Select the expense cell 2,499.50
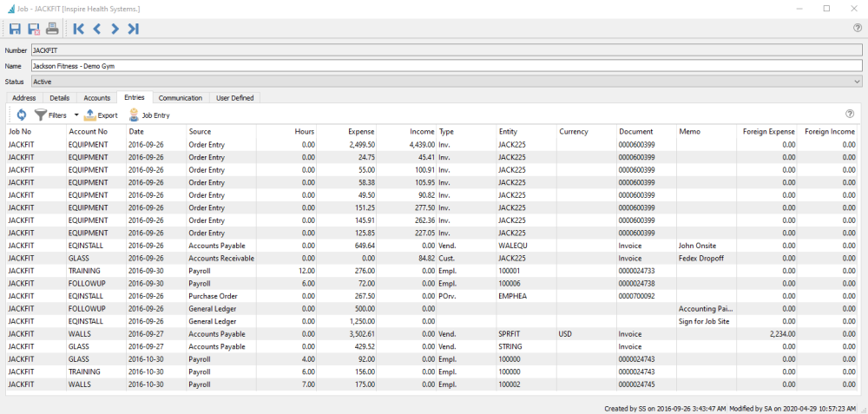The image size is (868, 414). tap(346, 144)
